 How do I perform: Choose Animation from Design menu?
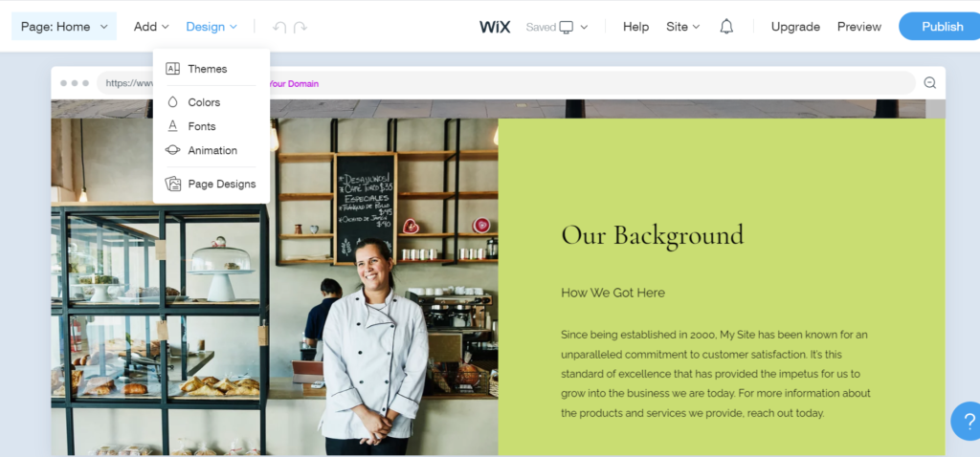(x=212, y=150)
